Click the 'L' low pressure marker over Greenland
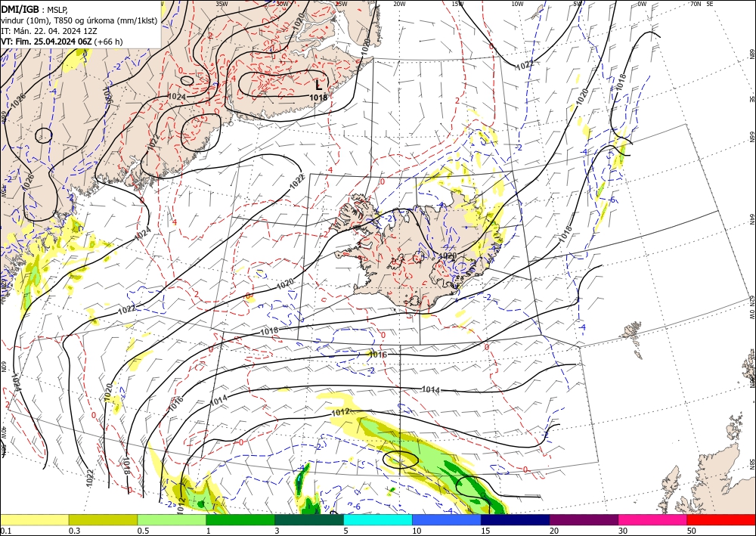Screen dimensions: 756x536 point(318,85)
